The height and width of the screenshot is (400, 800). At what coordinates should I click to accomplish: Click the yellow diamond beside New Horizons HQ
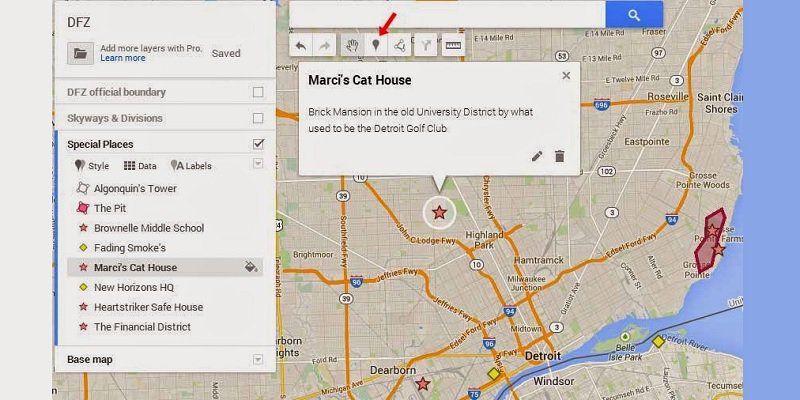click(x=83, y=287)
